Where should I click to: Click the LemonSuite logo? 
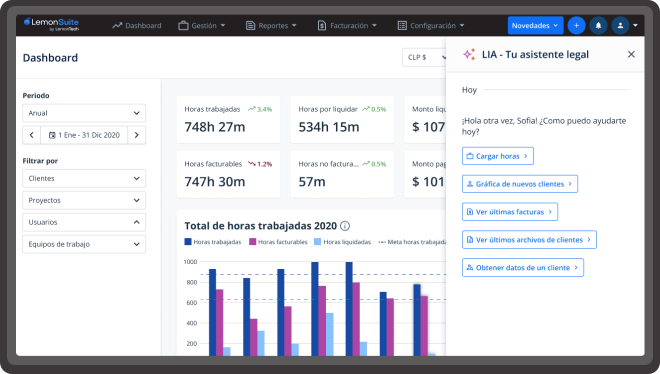51,24
